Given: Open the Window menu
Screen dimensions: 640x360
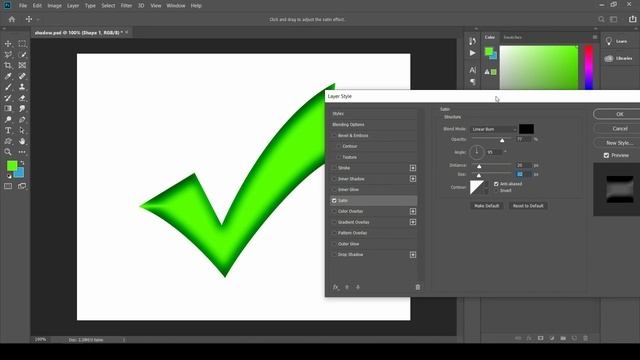Looking at the screenshot, I should pyautogui.click(x=176, y=6).
